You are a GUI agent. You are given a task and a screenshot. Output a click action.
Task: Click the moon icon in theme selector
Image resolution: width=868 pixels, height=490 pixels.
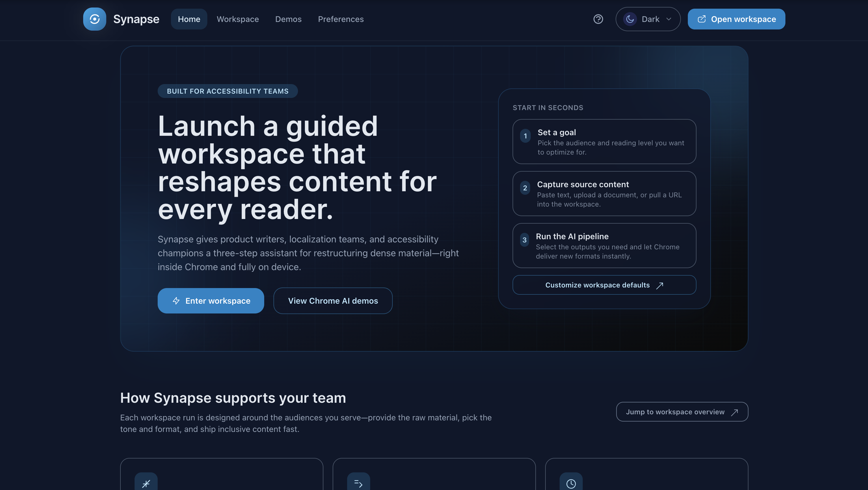click(630, 19)
